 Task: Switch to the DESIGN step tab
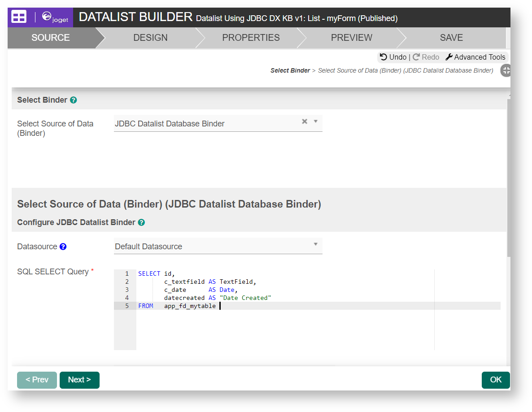point(150,38)
